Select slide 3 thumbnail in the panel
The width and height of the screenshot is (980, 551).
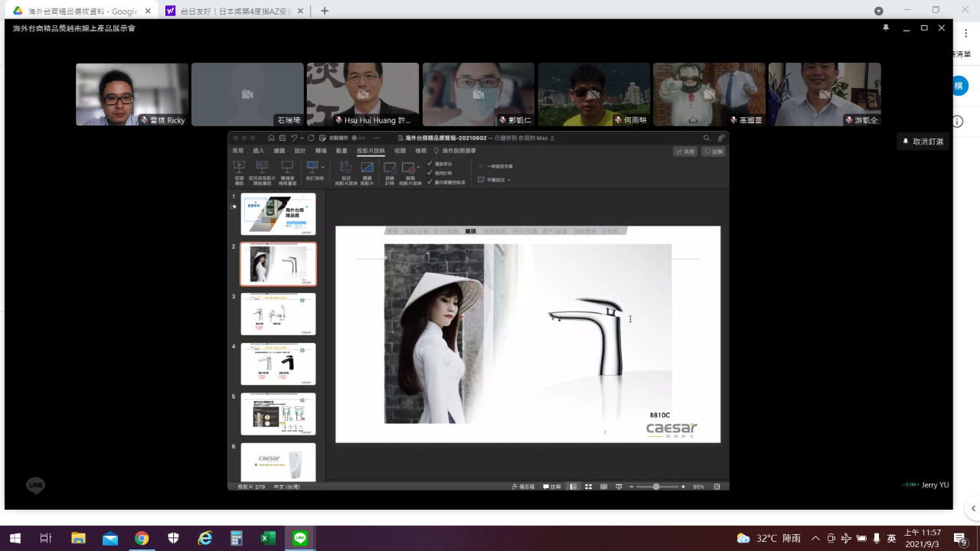278,314
